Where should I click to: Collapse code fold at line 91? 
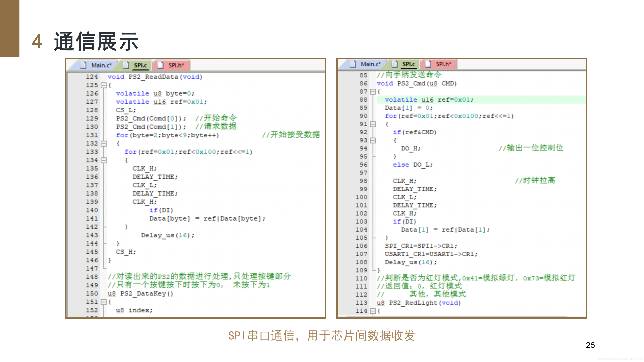click(373, 124)
